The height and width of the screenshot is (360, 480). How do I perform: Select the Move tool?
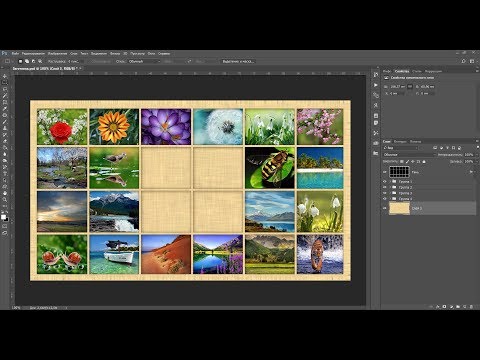click(5, 76)
